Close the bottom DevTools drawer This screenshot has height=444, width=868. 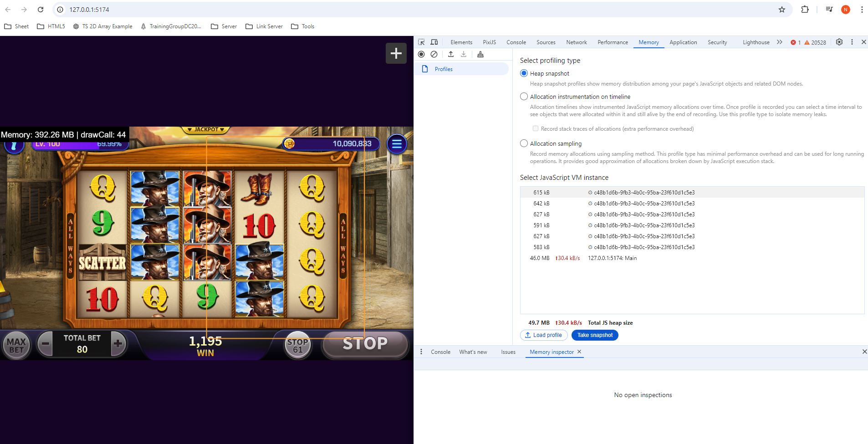[864, 352]
